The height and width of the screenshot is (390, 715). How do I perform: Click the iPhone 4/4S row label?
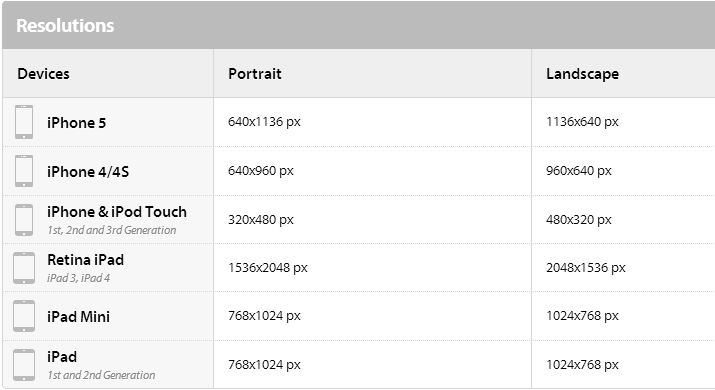coord(88,172)
